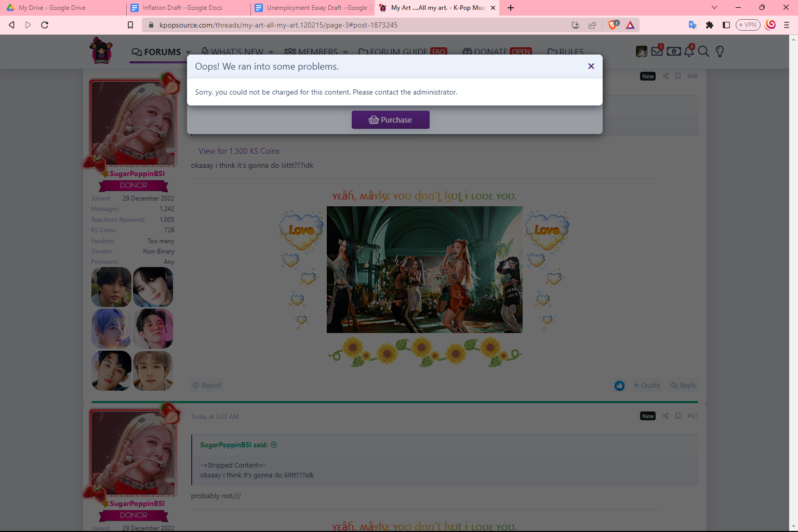Open SugarPoppinBSI avatar in post #46

coord(133,122)
